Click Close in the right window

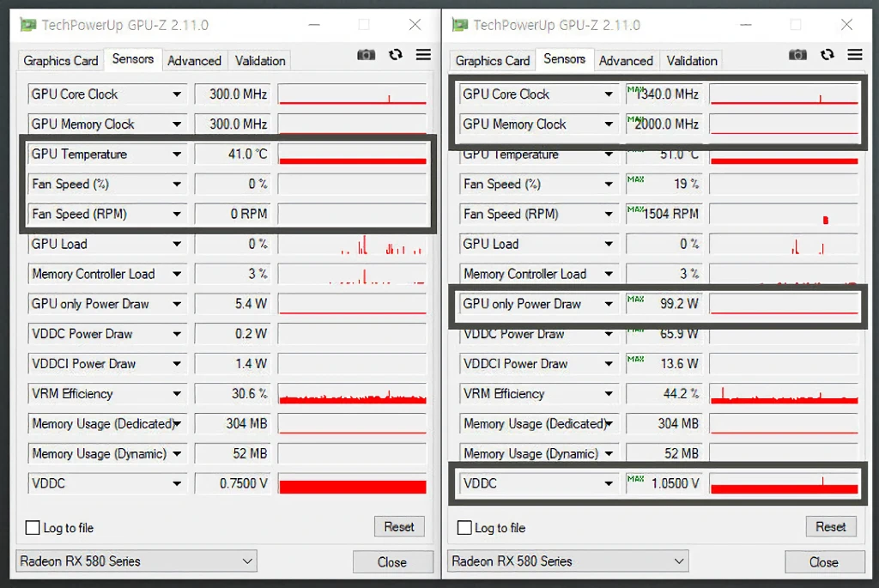(824, 562)
